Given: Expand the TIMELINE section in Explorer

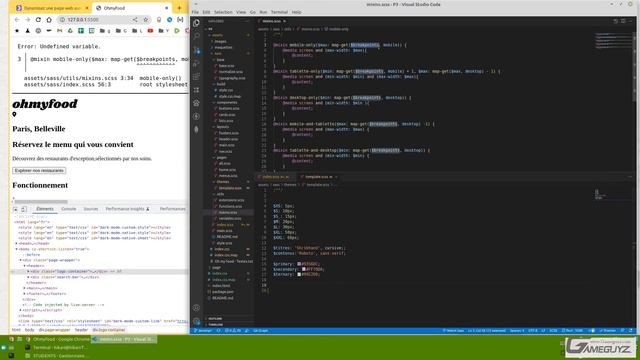Looking at the screenshot, I should tap(216, 325).
